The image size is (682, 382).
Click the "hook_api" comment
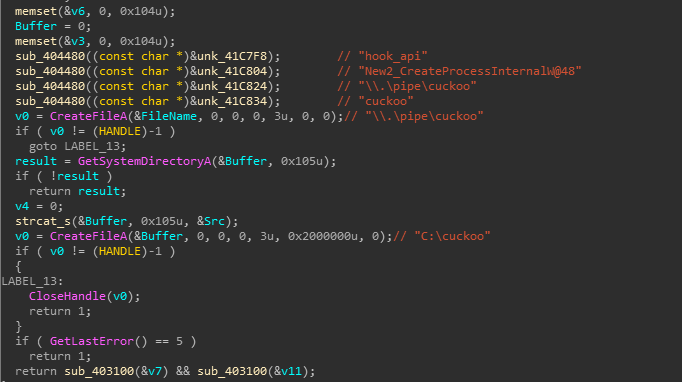coord(382,56)
